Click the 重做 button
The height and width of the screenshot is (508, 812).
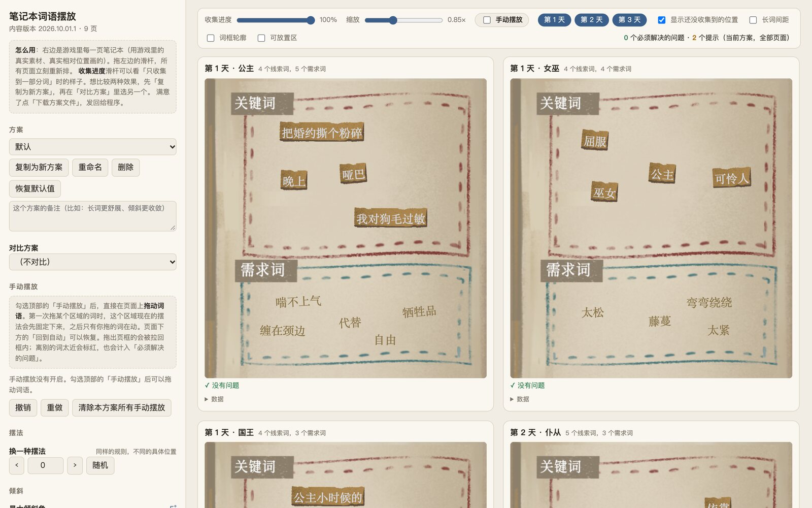[54, 407]
